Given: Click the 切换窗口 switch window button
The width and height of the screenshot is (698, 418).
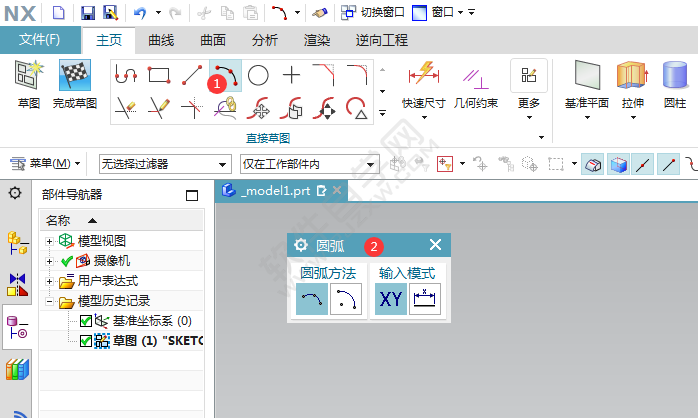Looking at the screenshot, I should point(373,12).
